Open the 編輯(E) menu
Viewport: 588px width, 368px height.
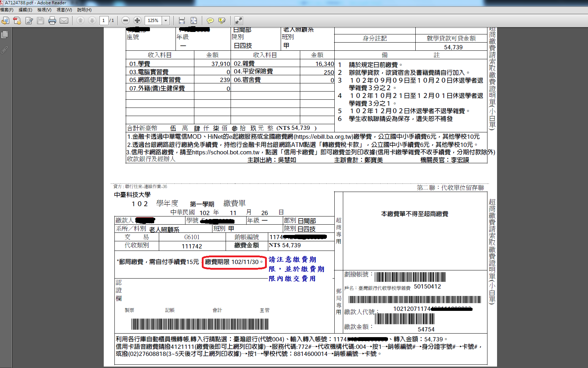tap(25, 10)
